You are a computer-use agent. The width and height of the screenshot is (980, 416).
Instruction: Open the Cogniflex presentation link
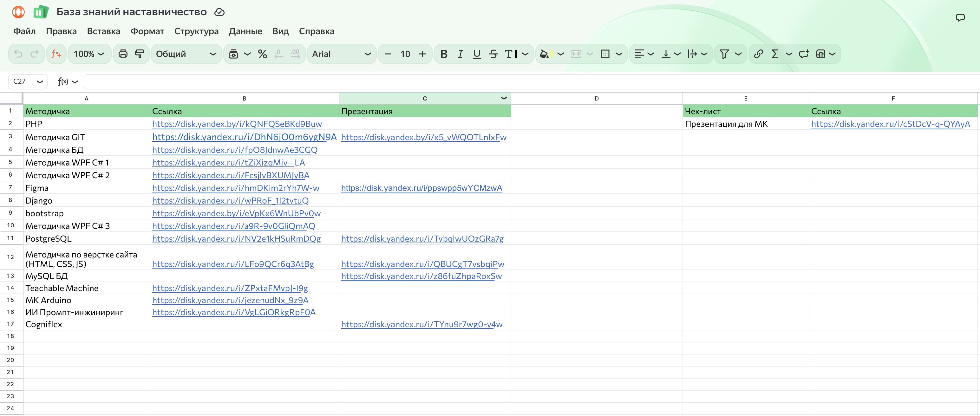(421, 324)
